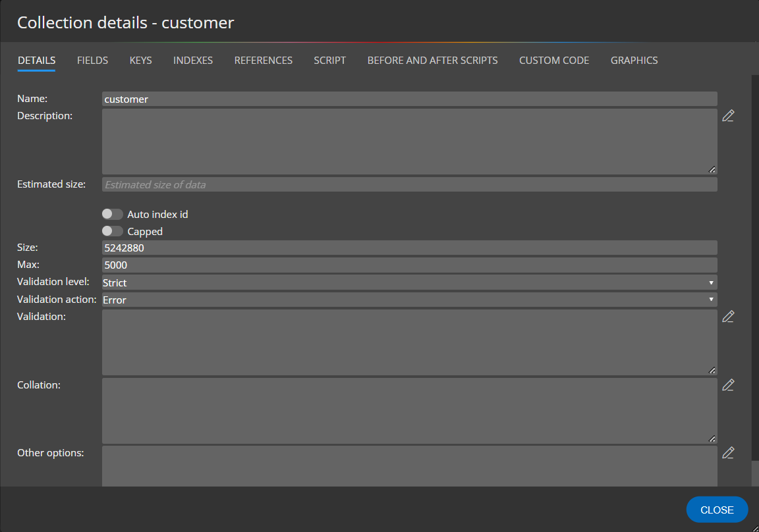Click the pencil edit icon beside Description

point(727,116)
